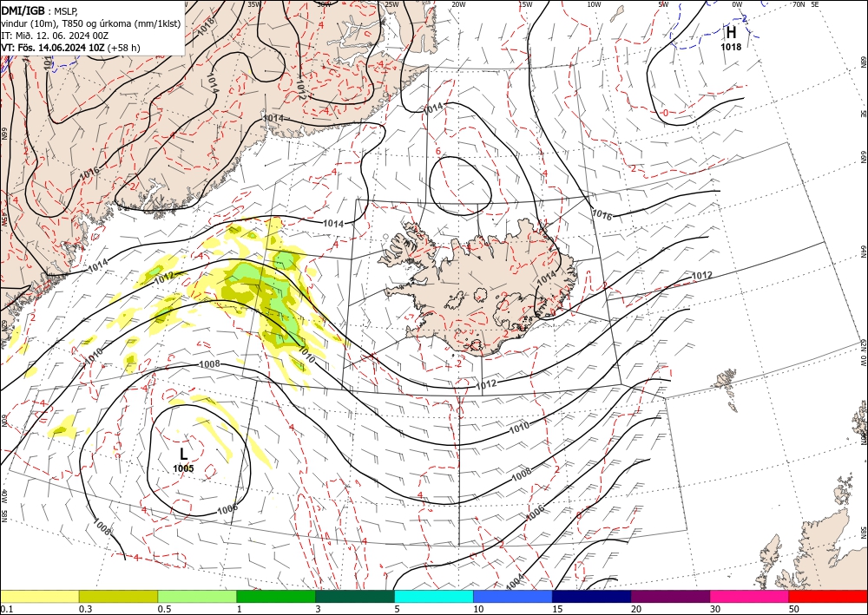Image resolution: width=868 pixels, height=615 pixels.
Task: Click the H high-pressure center marker
Action: [x=731, y=33]
